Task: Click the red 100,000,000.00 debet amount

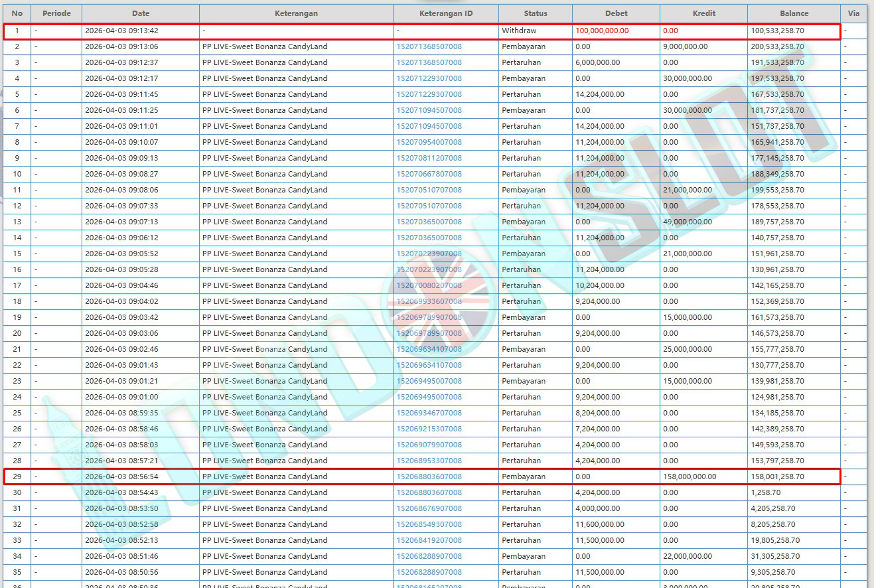Action: pyautogui.click(x=602, y=31)
